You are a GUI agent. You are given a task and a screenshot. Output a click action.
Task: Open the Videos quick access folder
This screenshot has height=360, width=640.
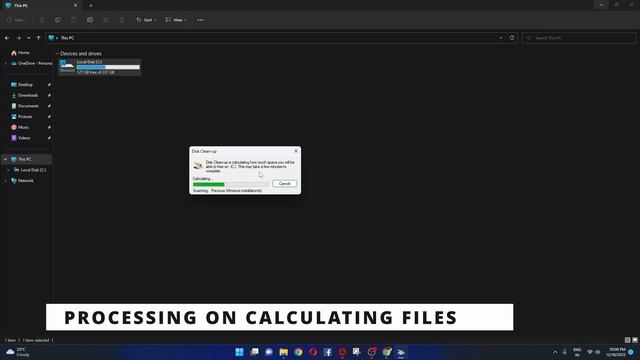25,138
